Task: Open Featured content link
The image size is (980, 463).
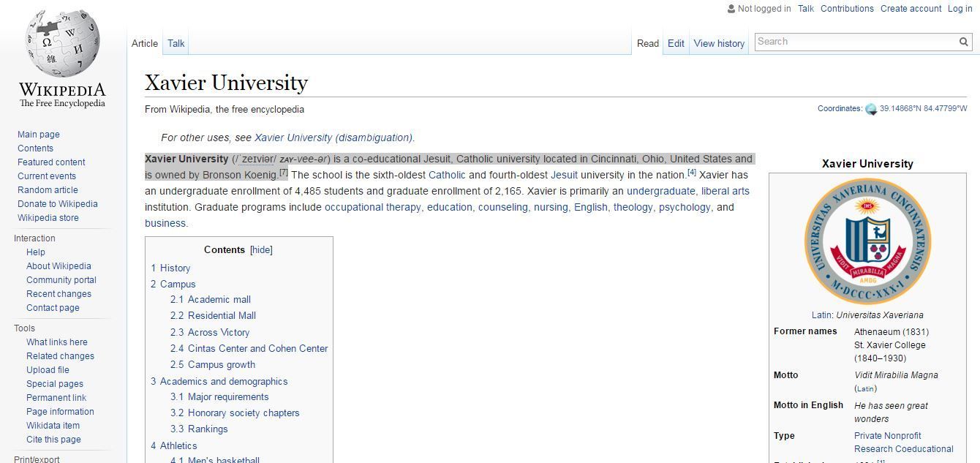Action: click(x=51, y=162)
